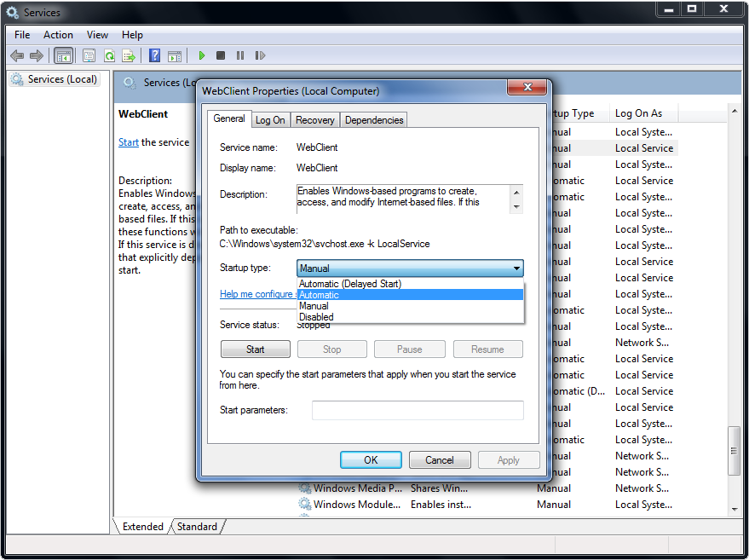Screen dimensions: 749x560
Task: Click the Pause button in the dialog
Action: pyautogui.click(x=409, y=349)
